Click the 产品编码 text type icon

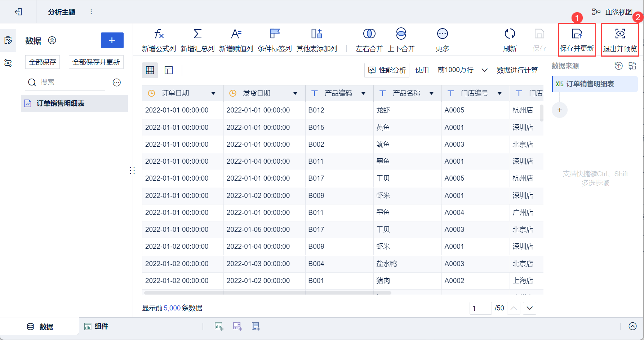(x=315, y=93)
